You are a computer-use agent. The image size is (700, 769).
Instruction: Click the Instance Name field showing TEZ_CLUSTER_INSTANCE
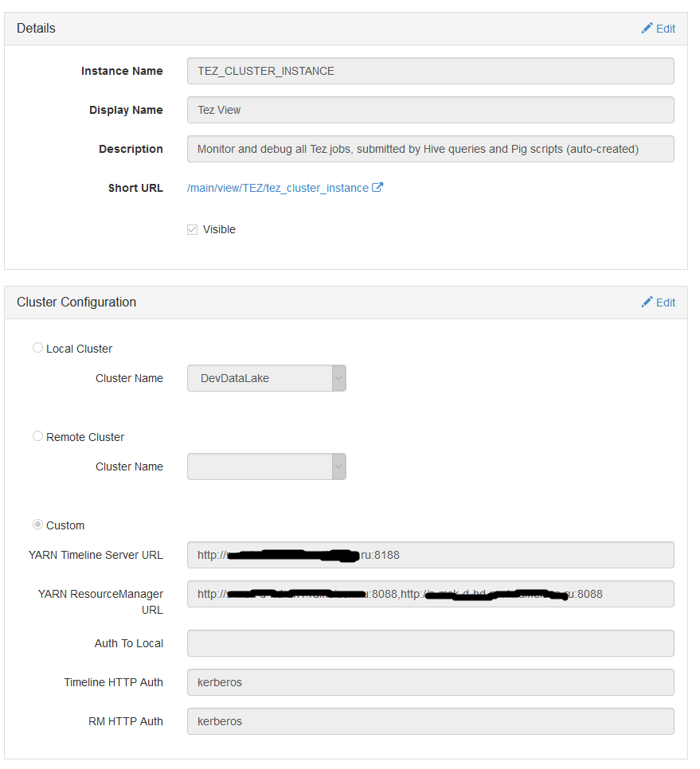[x=430, y=71]
